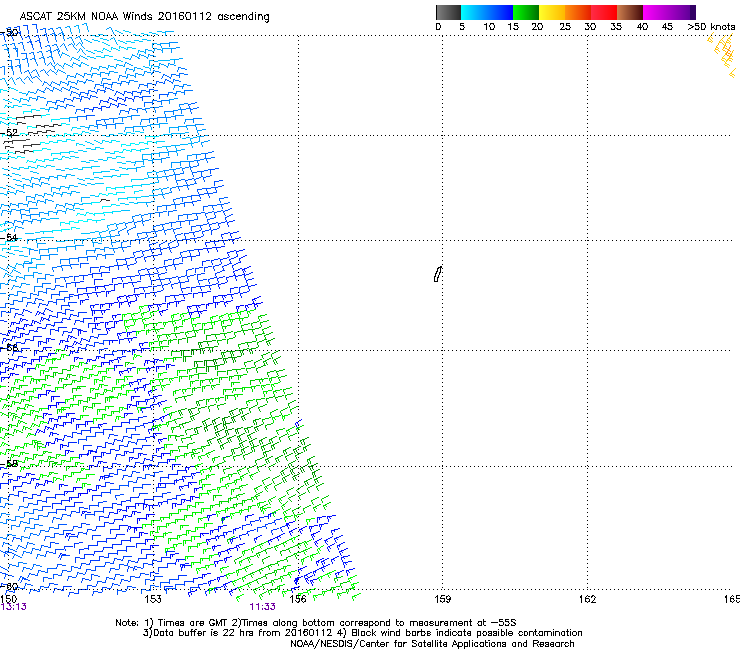Screen dimensions: 740x650
Task: Click the latitude label '-52'
Action: (x=10, y=133)
